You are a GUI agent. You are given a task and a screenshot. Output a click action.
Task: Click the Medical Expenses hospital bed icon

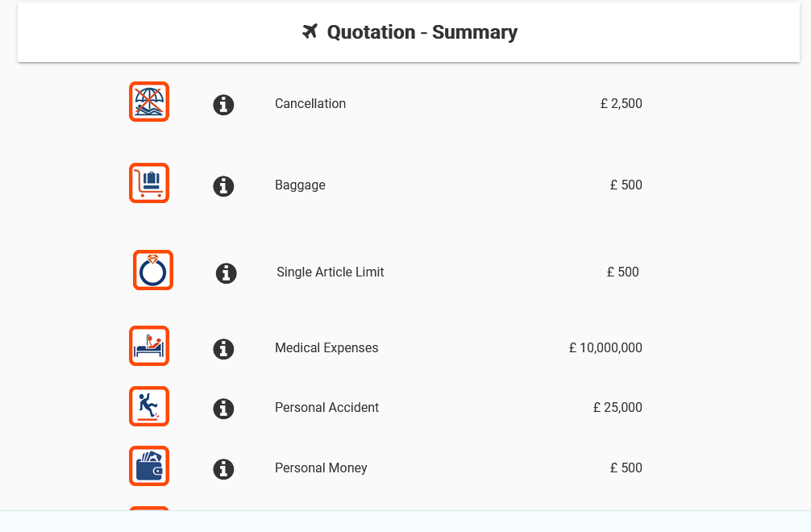[x=149, y=346]
